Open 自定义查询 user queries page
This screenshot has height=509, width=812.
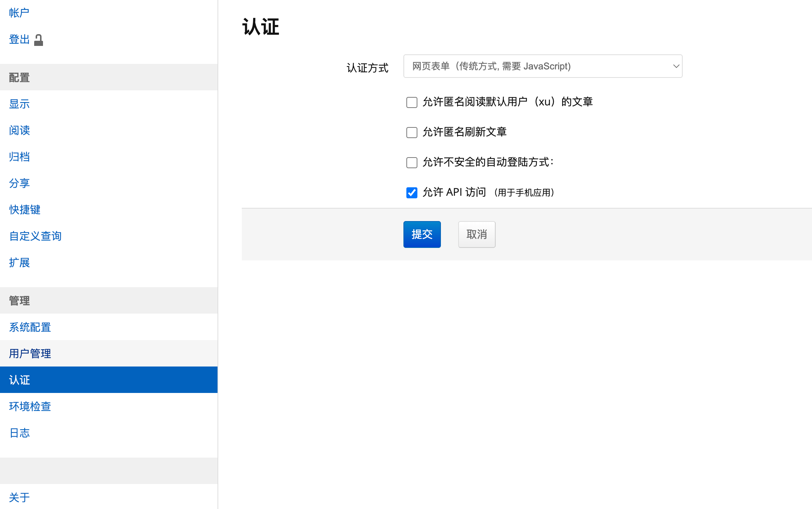35,236
